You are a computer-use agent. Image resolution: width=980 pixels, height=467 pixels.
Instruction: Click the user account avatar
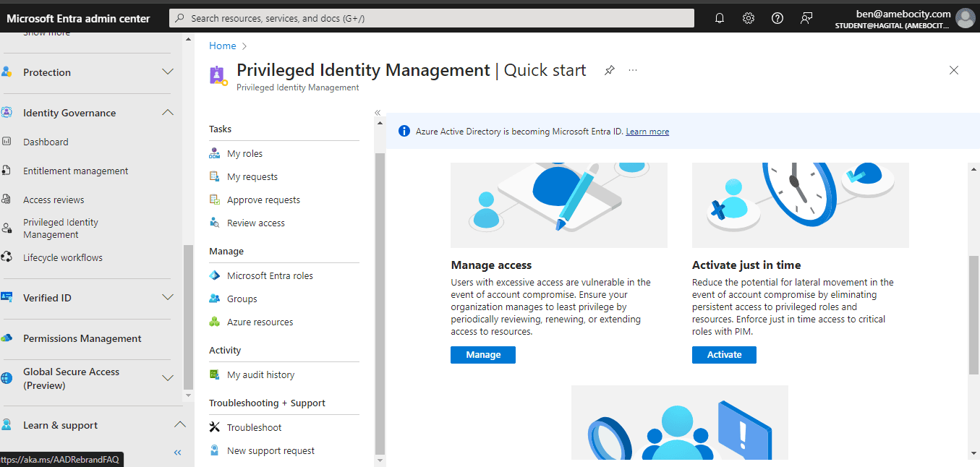[965, 18]
